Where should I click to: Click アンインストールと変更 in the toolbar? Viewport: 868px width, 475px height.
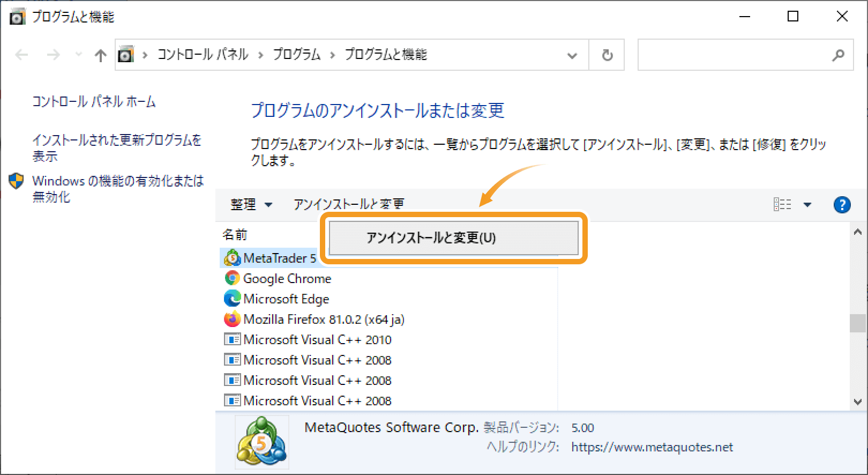click(348, 204)
